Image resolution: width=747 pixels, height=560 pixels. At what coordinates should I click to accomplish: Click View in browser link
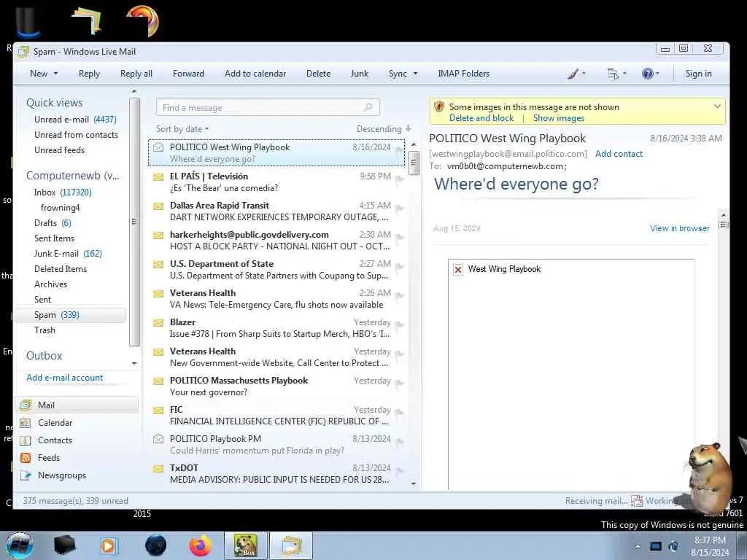tap(679, 228)
